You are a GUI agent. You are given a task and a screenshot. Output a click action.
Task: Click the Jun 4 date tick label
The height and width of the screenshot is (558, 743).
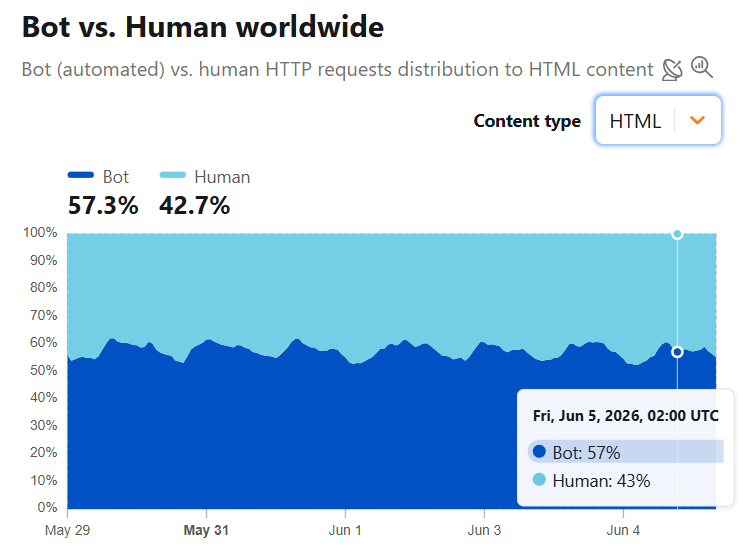tap(623, 530)
